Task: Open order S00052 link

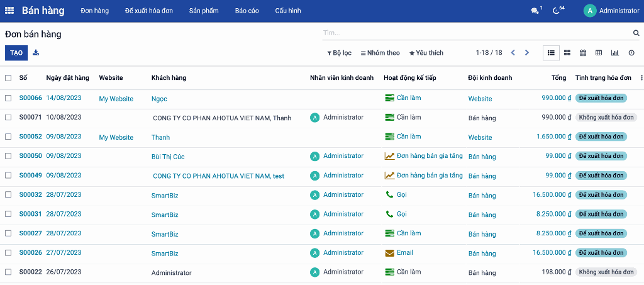Action: (30, 137)
